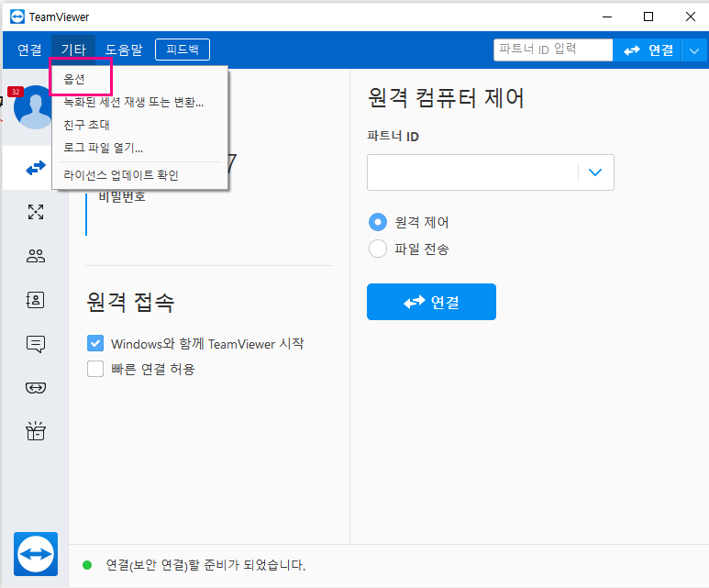Select the 파일 전송 radio button
709x588 pixels.
click(378, 249)
